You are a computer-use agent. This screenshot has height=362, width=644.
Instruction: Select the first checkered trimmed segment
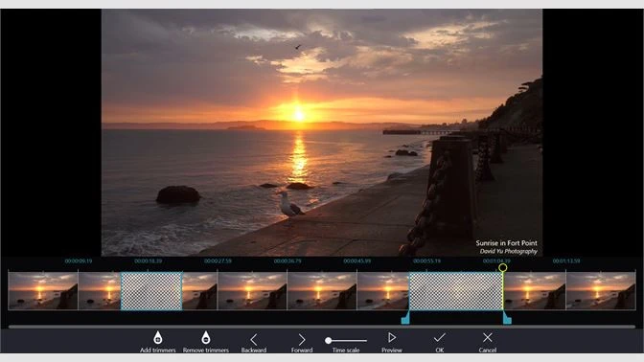coord(151,290)
